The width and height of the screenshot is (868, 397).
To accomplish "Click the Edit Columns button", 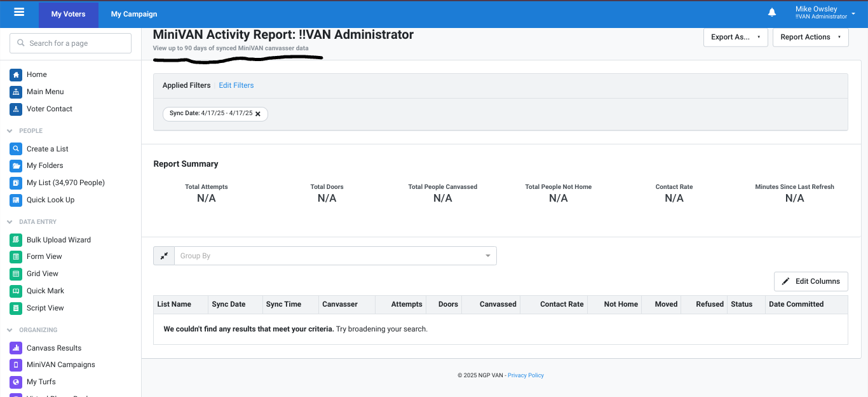I will [811, 281].
